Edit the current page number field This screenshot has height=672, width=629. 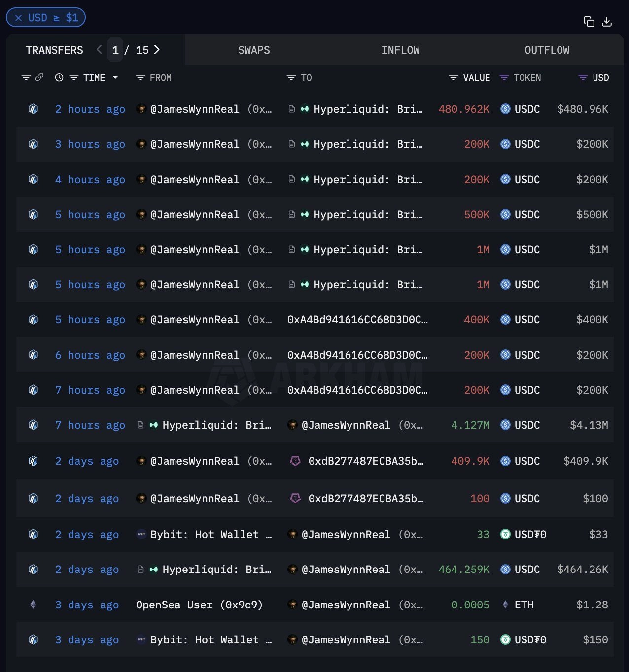[115, 50]
